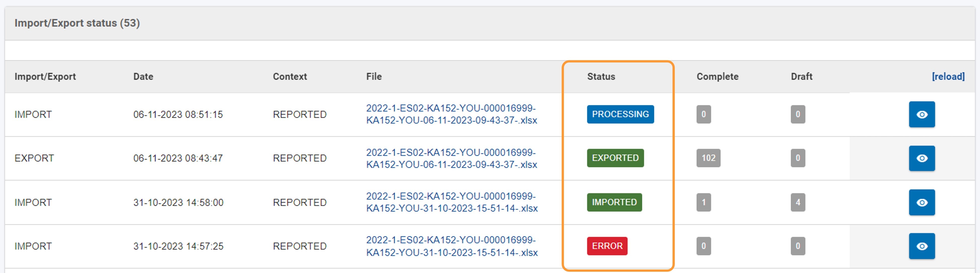Open file link dated 31-10-2023 14:58:00
The width and height of the screenshot is (980, 273).
point(452,202)
